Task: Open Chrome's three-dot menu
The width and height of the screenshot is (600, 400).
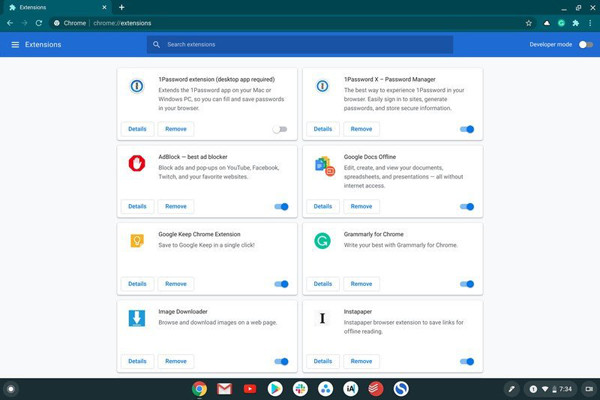Action: (590, 23)
